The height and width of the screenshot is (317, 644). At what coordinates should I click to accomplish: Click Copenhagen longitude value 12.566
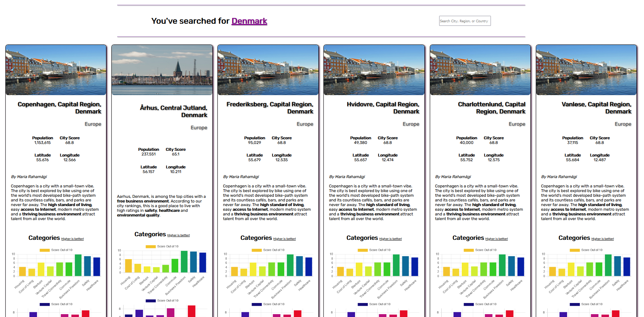click(69, 160)
